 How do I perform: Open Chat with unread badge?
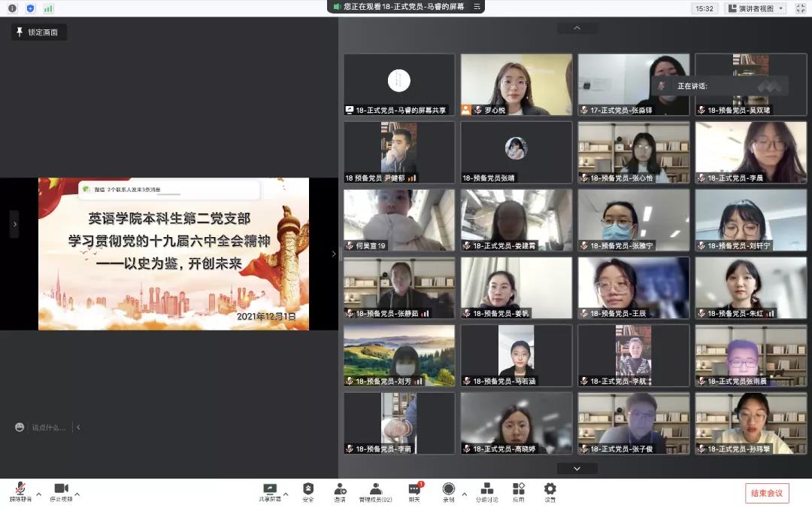click(414, 490)
